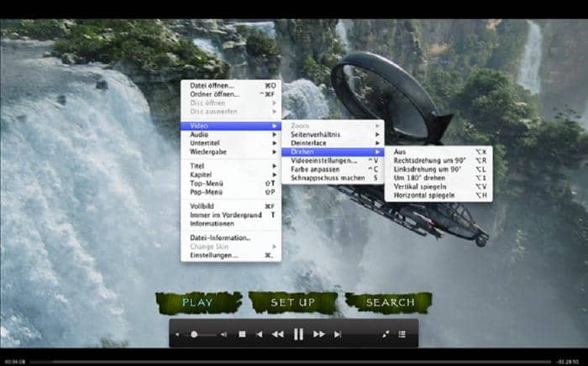Stop playback with the square stop button

pos(242,334)
